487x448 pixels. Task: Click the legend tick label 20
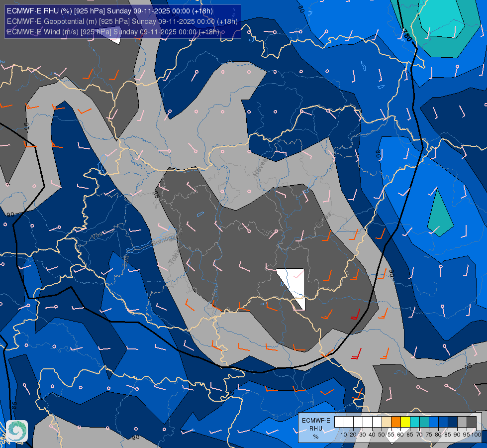[353, 435]
